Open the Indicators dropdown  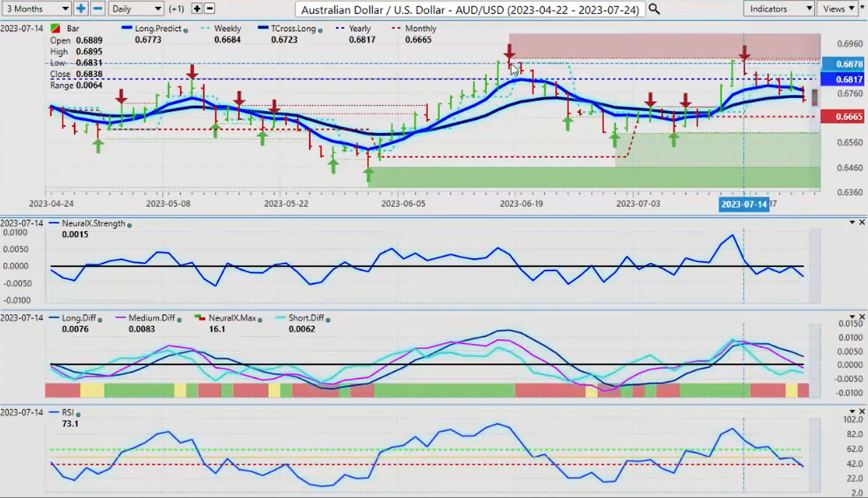tap(779, 8)
